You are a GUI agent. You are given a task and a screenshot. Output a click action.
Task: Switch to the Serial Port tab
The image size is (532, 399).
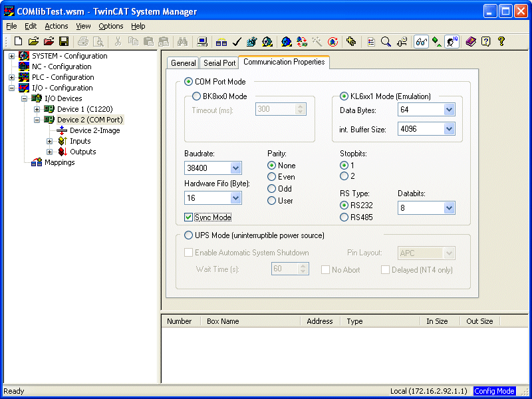point(219,63)
